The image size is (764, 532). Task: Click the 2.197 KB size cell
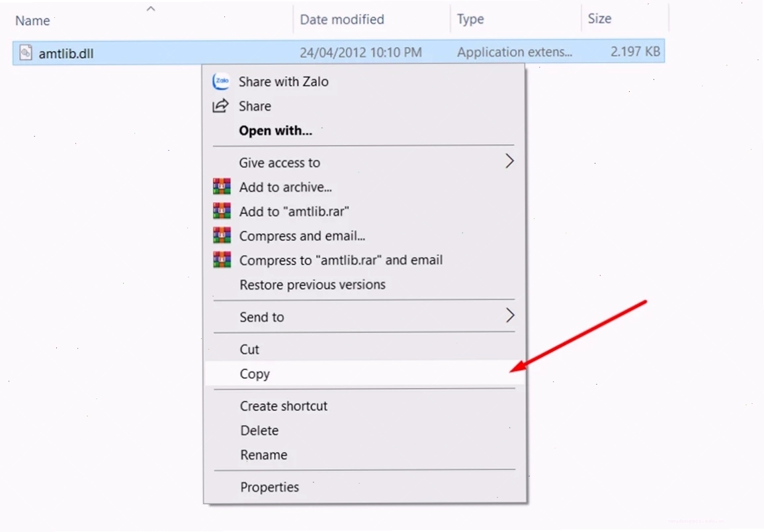coord(636,52)
